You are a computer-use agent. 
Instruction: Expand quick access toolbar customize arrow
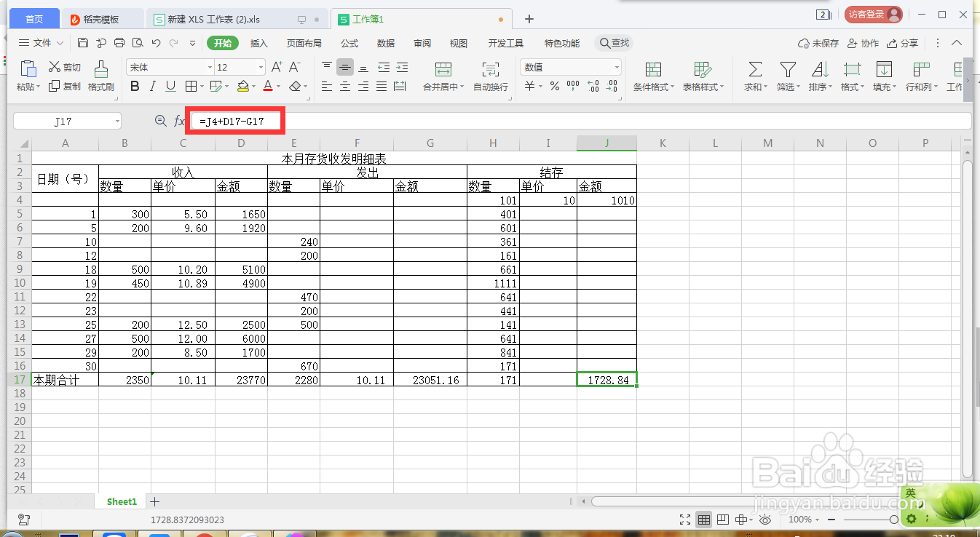193,43
